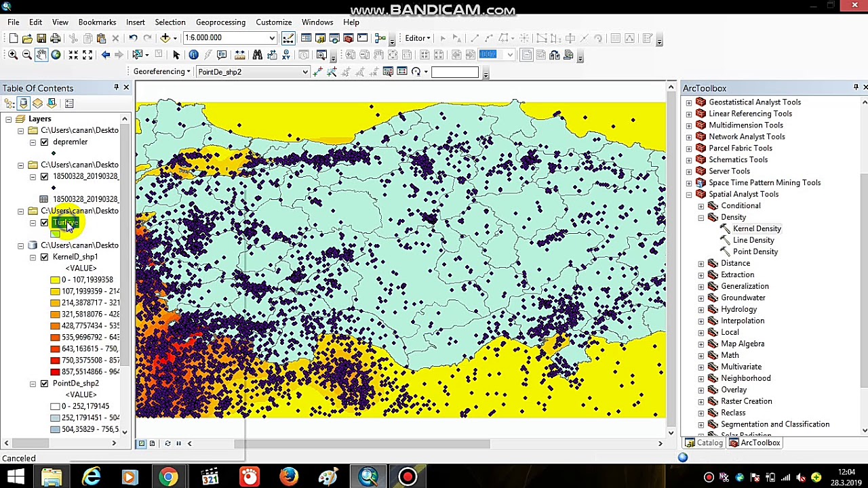Toggle Turkiye layer visibility checkbox
This screenshot has height=488, width=868.
click(44, 222)
